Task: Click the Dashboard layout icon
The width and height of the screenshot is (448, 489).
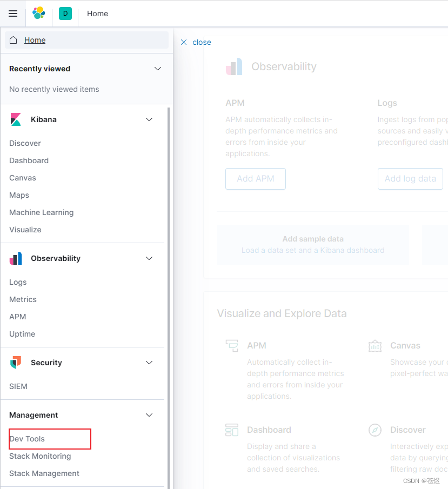Action: (x=232, y=430)
